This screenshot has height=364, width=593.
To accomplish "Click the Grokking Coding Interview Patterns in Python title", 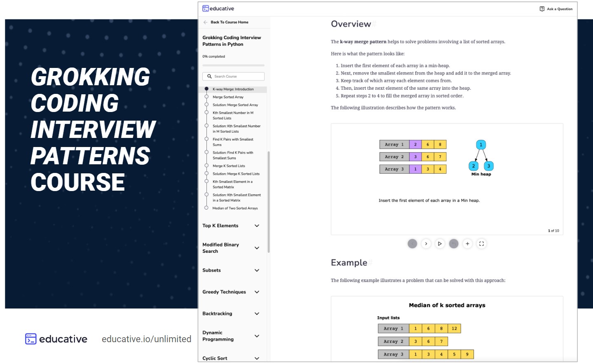I will coord(232,41).
